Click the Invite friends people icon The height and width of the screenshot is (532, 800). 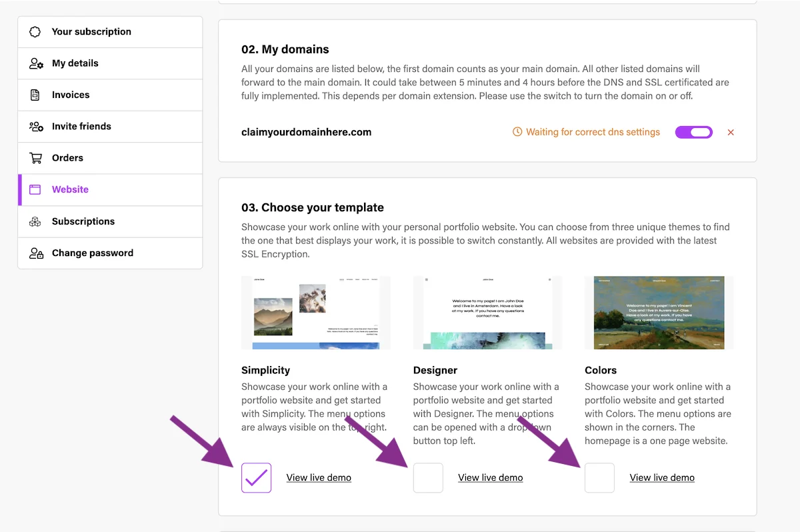pyautogui.click(x=36, y=126)
